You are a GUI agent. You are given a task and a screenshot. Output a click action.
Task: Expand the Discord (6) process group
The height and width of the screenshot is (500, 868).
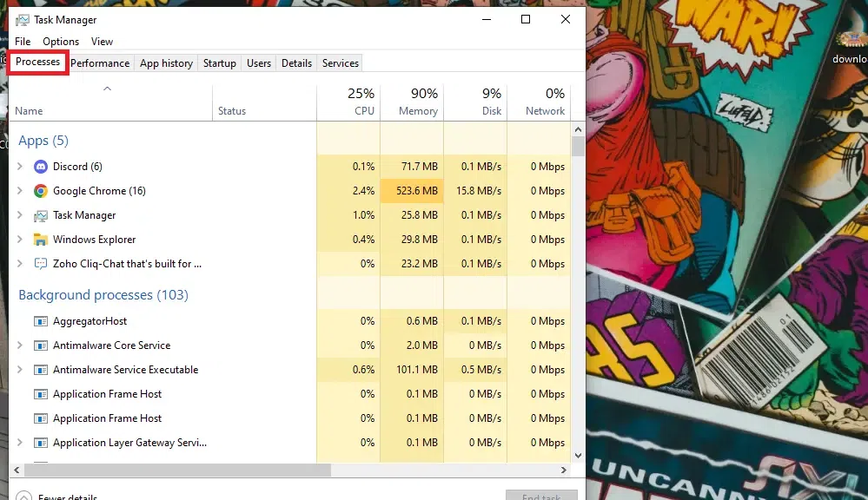point(20,167)
